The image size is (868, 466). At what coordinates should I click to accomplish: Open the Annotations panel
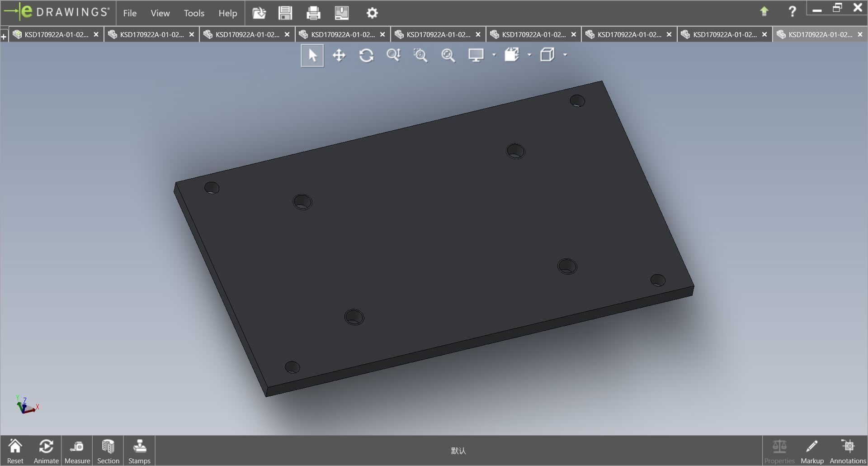[848, 451]
